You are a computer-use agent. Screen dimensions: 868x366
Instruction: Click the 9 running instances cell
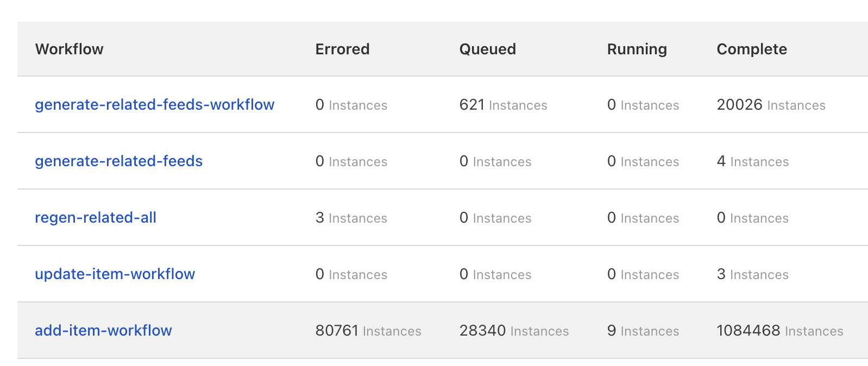pos(643,331)
